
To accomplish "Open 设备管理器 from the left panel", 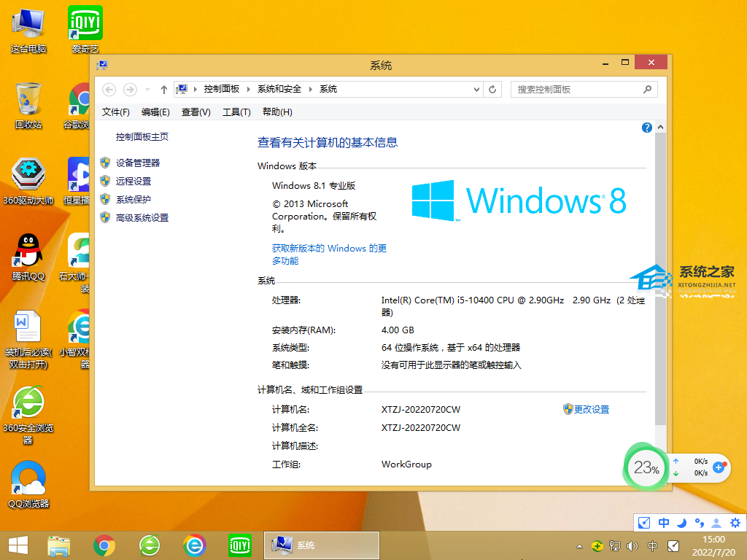I will tap(137, 163).
